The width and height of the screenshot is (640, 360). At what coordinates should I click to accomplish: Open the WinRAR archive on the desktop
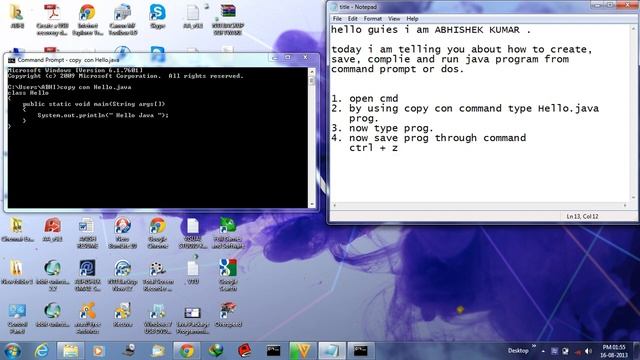coord(228,18)
